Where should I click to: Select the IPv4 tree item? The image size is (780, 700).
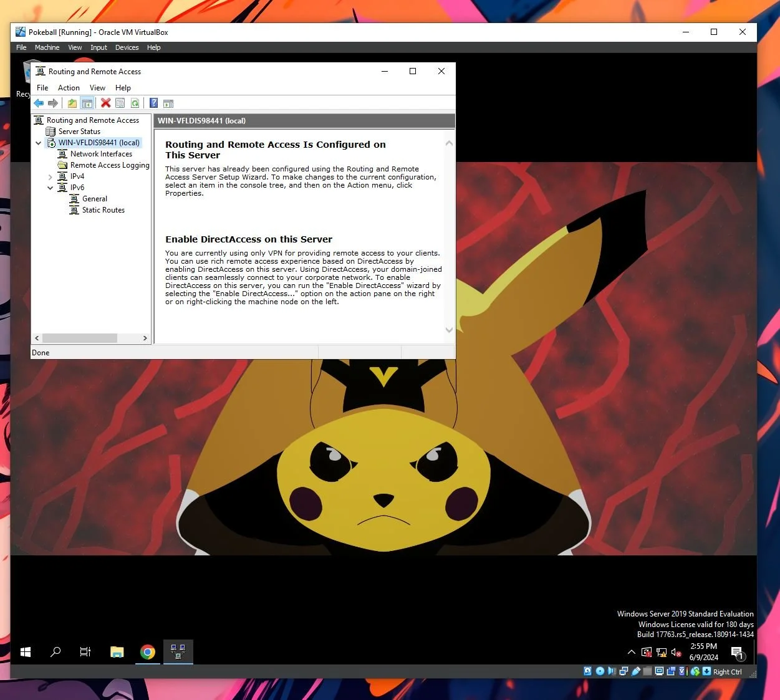click(77, 176)
